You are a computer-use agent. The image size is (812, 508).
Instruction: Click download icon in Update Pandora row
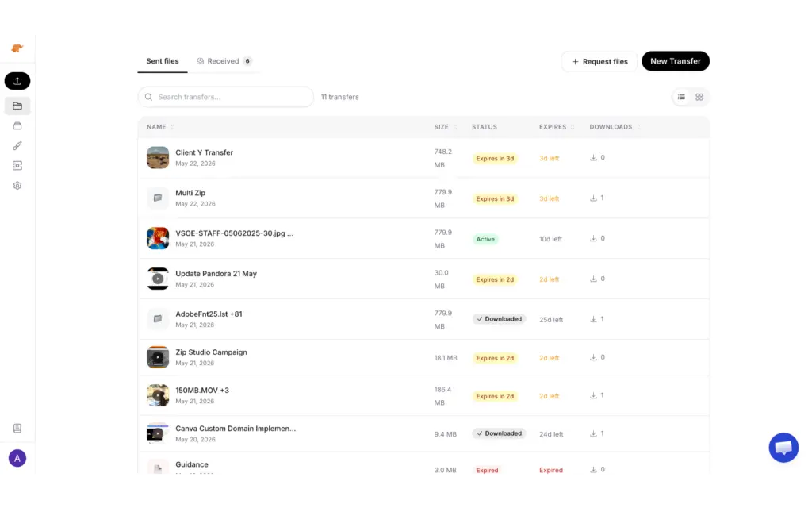tap(593, 279)
